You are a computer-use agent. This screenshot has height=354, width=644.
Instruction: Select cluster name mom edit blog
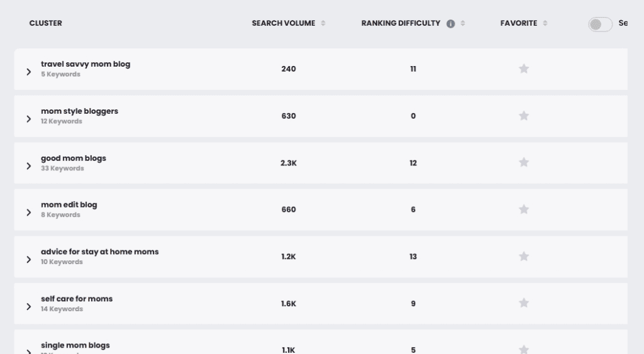point(69,204)
